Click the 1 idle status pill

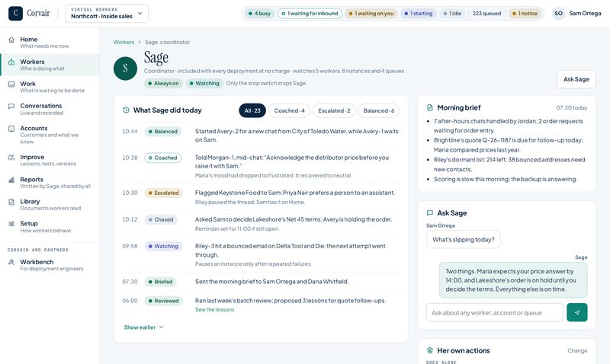point(452,13)
